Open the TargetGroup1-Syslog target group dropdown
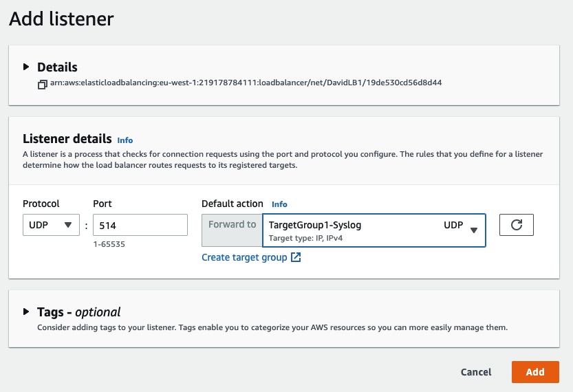 365,230
